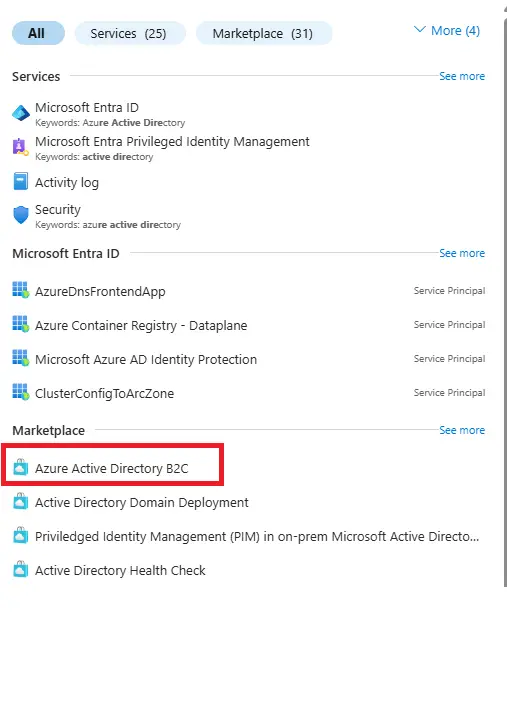
Task: Switch to the Services (25) filter
Action: click(x=130, y=33)
